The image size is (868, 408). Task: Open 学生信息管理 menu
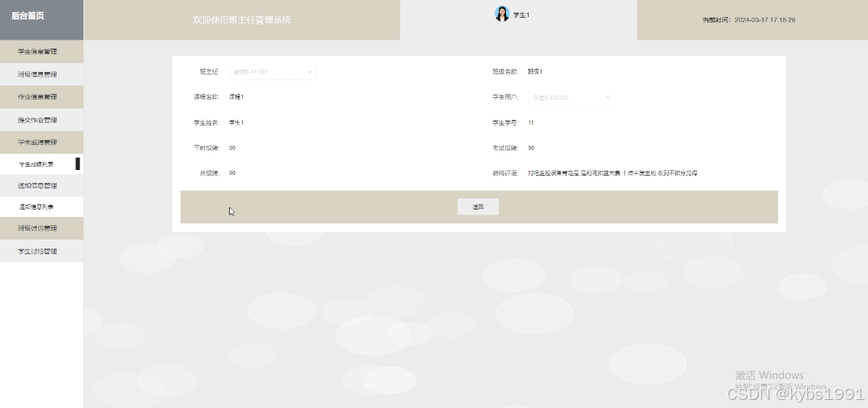click(x=41, y=52)
